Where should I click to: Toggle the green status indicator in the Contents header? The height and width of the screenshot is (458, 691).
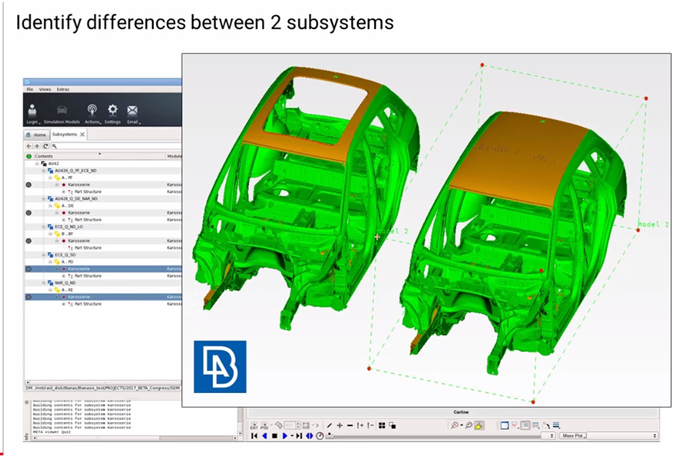click(29, 156)
